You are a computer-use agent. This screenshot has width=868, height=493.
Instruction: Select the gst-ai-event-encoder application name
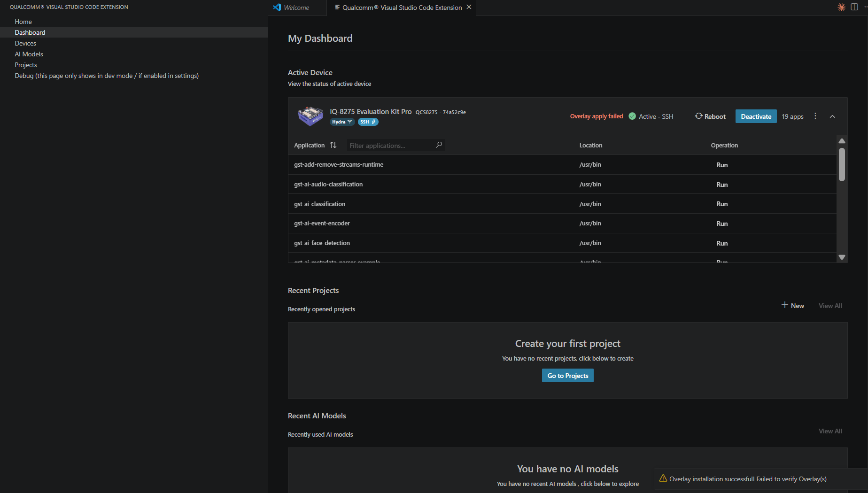click(x=322, y=223)
